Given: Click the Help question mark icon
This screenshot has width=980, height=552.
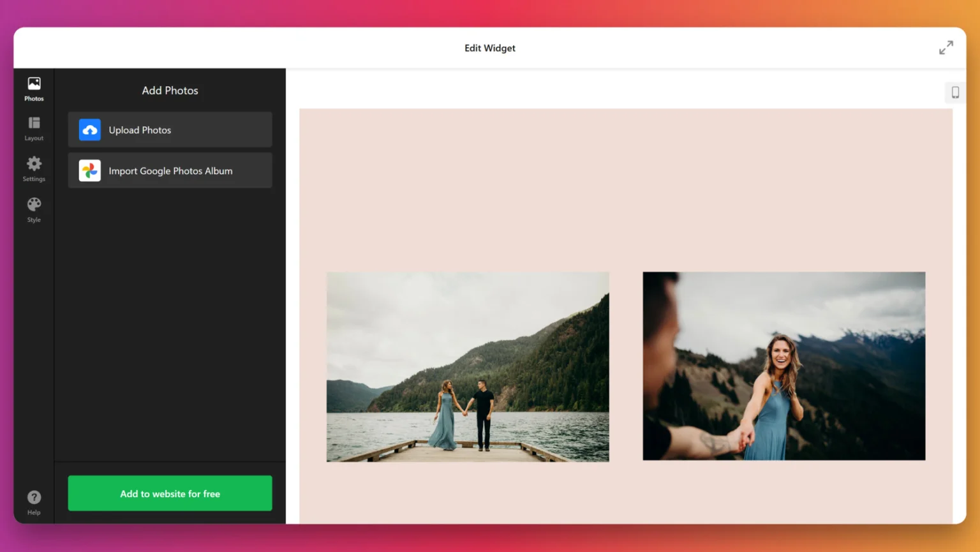Looking at the screenshot, I should tap(34, 496).
